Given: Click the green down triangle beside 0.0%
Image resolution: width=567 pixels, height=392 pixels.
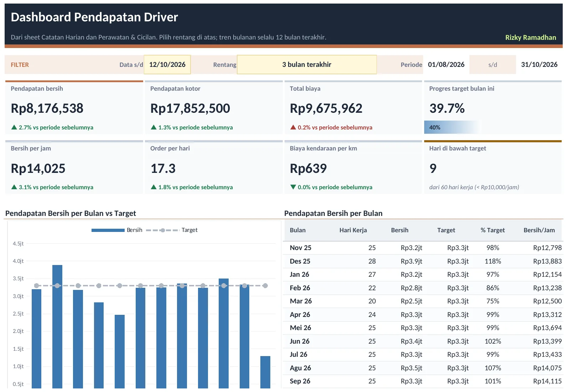Looking at the screenshot, I should (x=293, y=187).
